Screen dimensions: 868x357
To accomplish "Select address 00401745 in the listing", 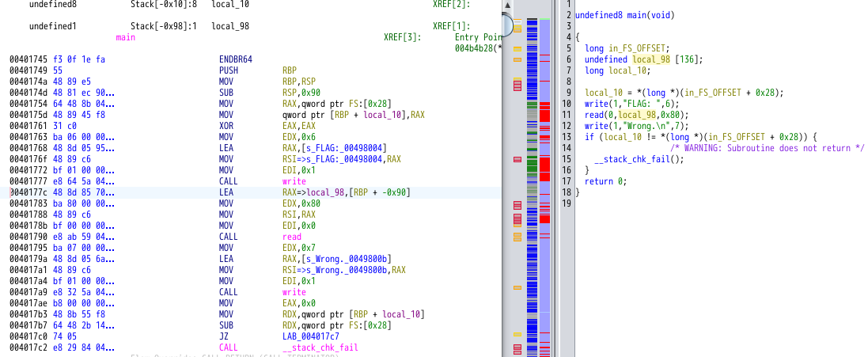I will (x=27, y=59).
